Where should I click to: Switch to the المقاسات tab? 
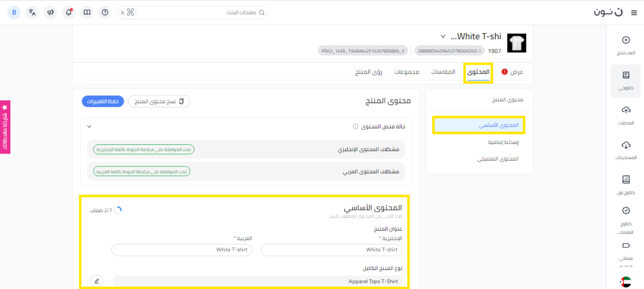click(x=443, y=72)
